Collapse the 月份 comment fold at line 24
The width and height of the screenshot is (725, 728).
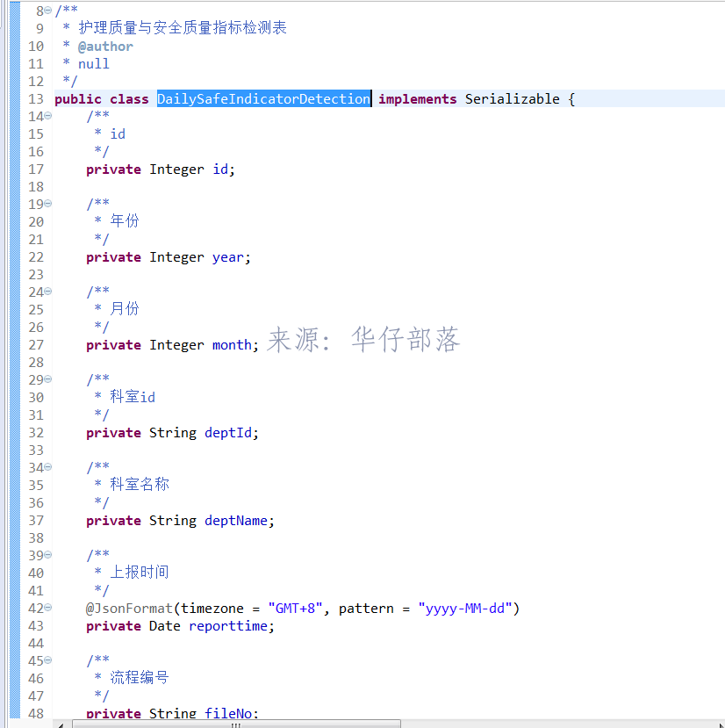click(x=47, y=291)
